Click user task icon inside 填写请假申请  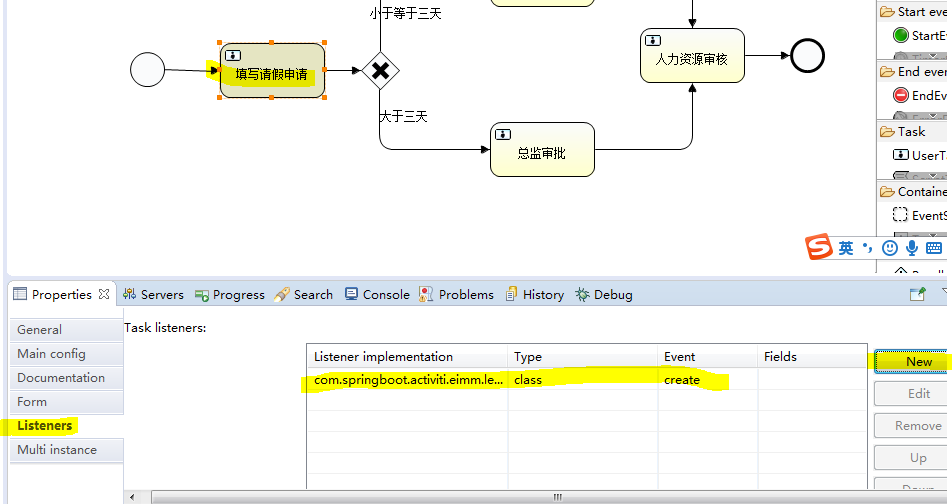coord(233,55)
